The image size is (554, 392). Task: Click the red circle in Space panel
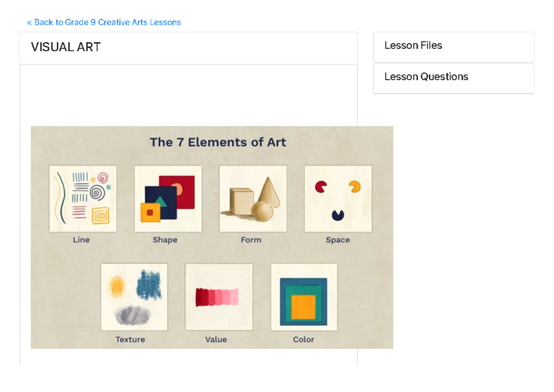pos(320,186)
